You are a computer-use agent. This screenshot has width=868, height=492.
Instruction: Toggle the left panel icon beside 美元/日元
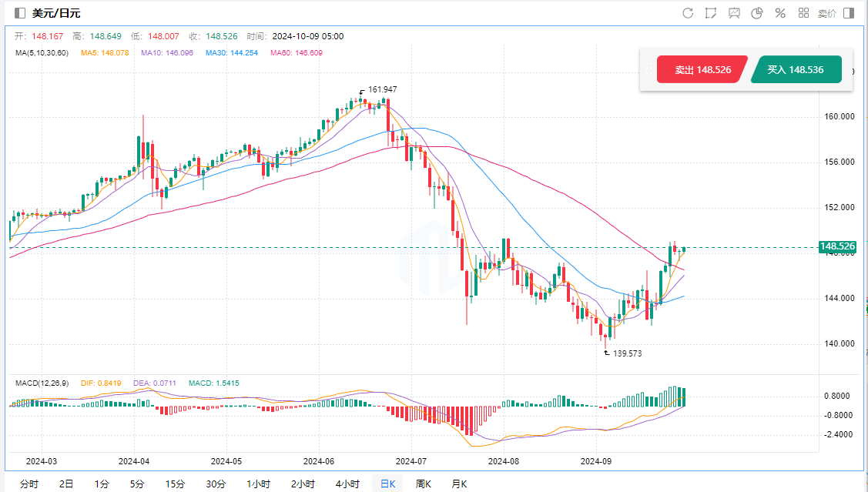click(x=20, y=13)
